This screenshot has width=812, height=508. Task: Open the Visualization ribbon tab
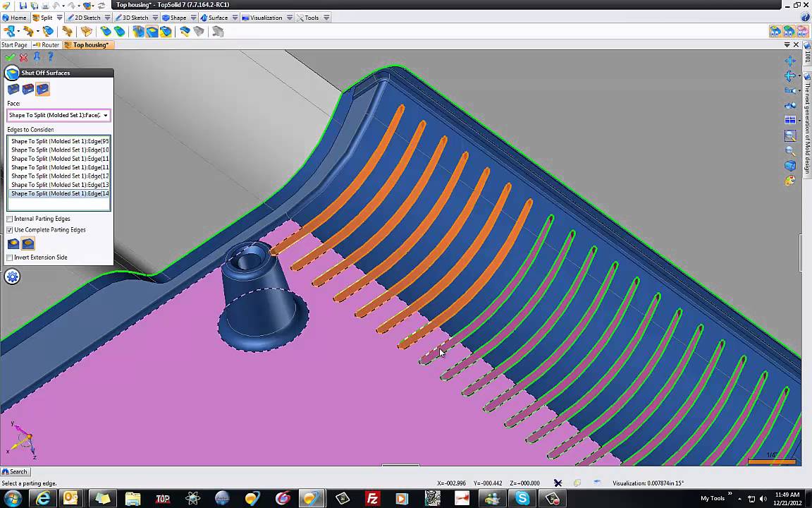[262, 18]
